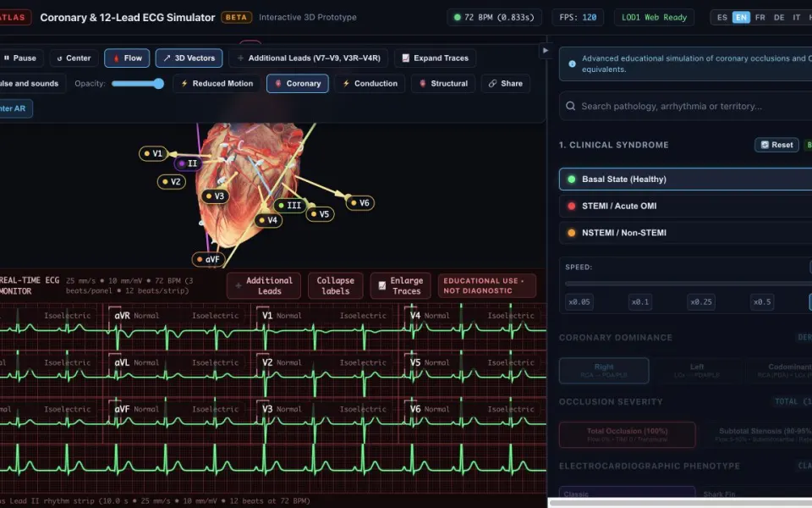This screenshot has width=812, height=508.
Task: Click Additional Leads in ECG monitor
Action: coord(264,285)
